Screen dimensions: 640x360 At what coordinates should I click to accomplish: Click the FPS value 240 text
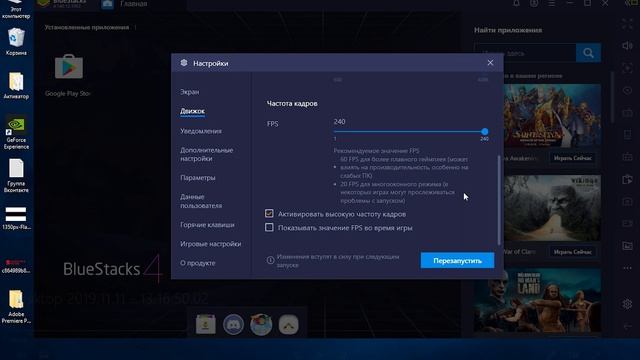coord(339,122)
